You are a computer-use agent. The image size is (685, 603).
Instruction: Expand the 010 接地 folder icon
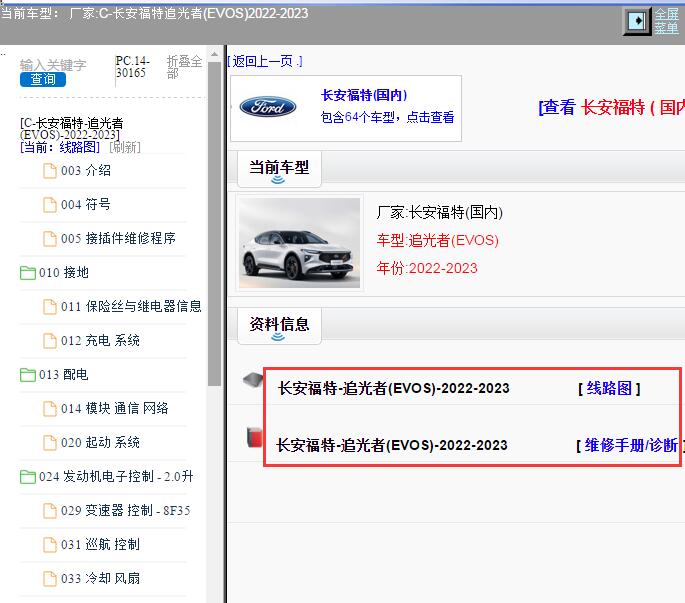coord(28,273)
